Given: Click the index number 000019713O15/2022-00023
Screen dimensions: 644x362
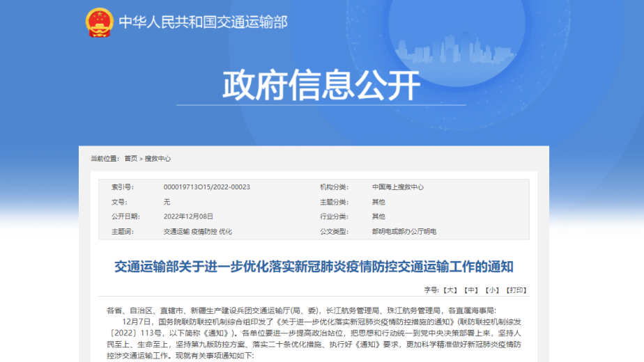Looking at the screenshot, I should [x=206, y=187].
